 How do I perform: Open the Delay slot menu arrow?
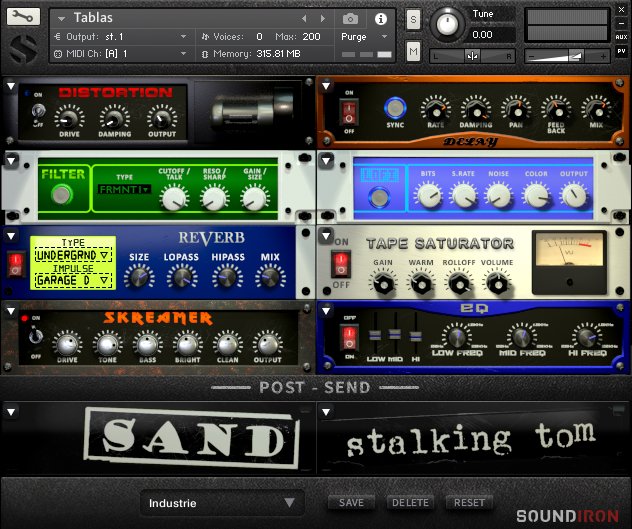click(326, 85)
